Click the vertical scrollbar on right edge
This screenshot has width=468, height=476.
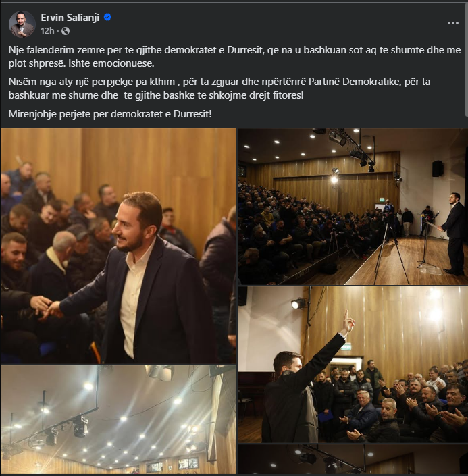click(x=467, y=59)
